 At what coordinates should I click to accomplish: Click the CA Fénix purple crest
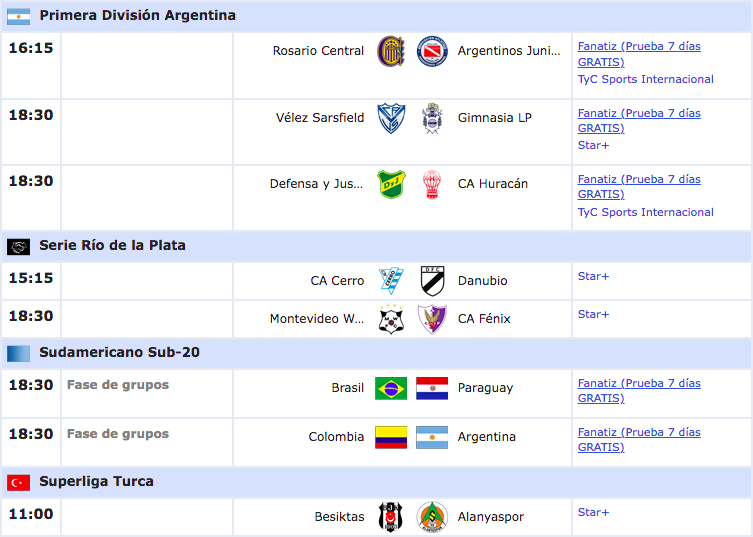432,319
